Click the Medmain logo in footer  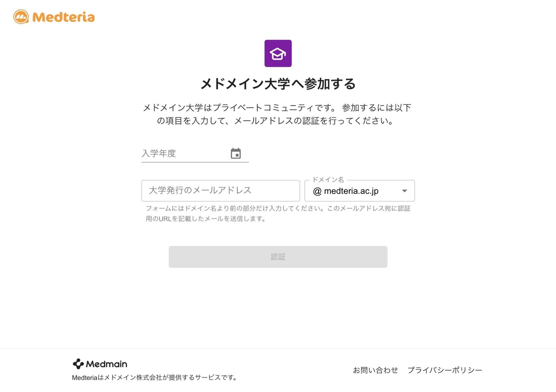click(100, 364)
